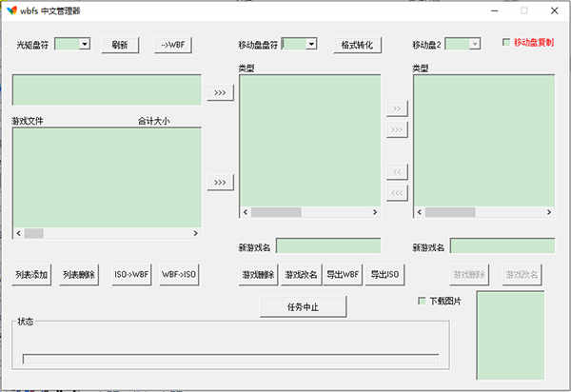Click the >>> button next to the disc info box
Image resolution: width=571 pixels, height=392 pixels.
coord(220,92)
